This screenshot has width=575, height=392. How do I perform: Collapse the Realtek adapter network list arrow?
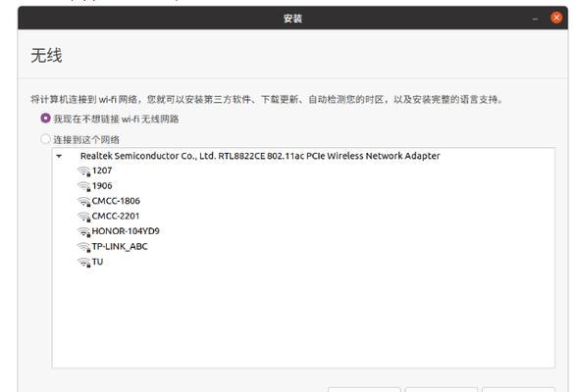coord(59,157)
